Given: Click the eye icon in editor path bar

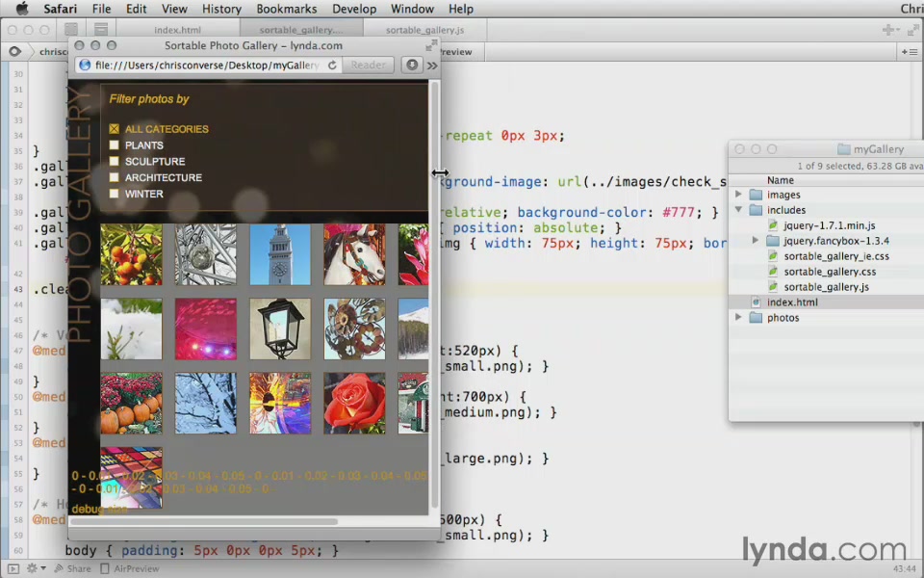Looking at the screenshot, I should pyautogui.click(x=14, y=52).
